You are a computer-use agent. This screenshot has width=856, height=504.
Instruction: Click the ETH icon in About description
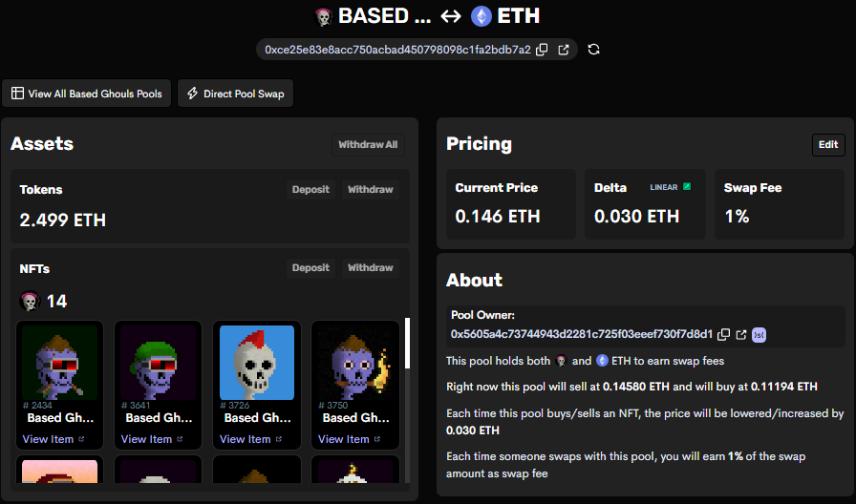click(x=602, y=361)
